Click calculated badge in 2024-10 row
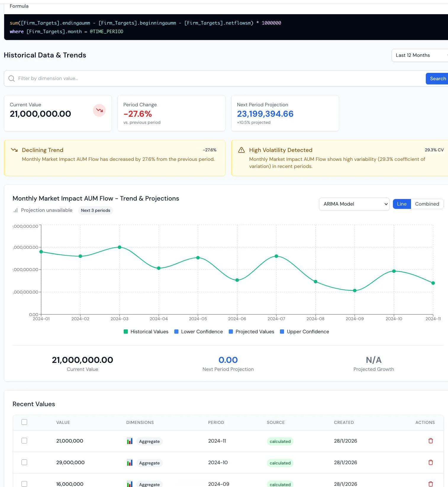 click(280, 463)
